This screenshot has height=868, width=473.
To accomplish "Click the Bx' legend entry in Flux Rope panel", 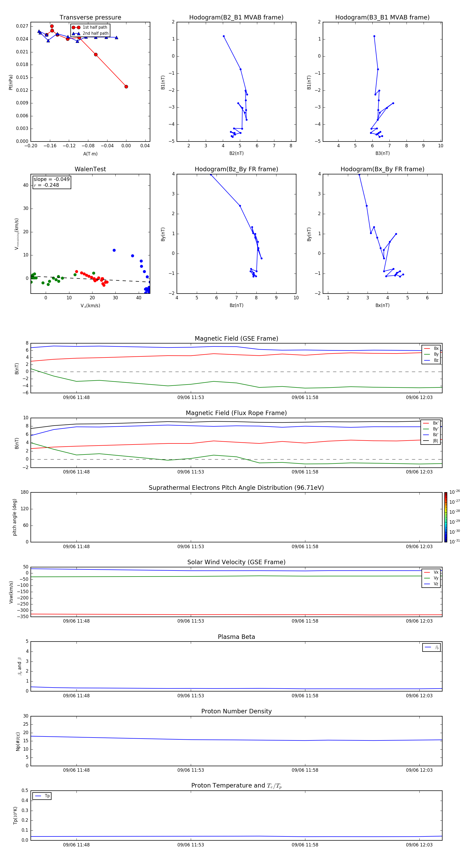I will tap(431, 423).
